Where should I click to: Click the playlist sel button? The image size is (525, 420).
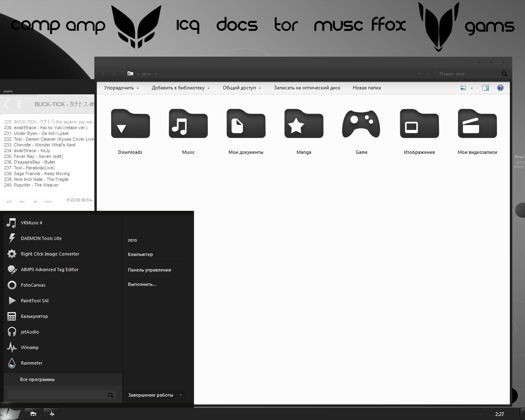35,201
